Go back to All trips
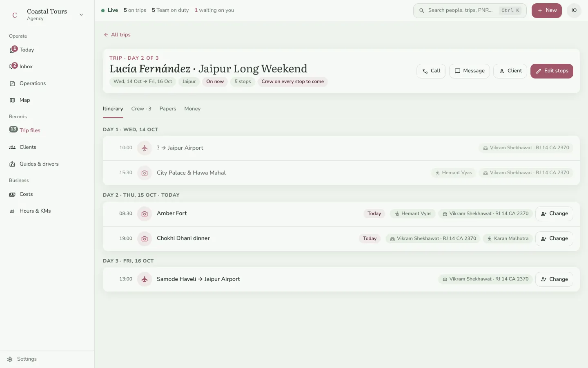588x368 pixels. [117, 35]
